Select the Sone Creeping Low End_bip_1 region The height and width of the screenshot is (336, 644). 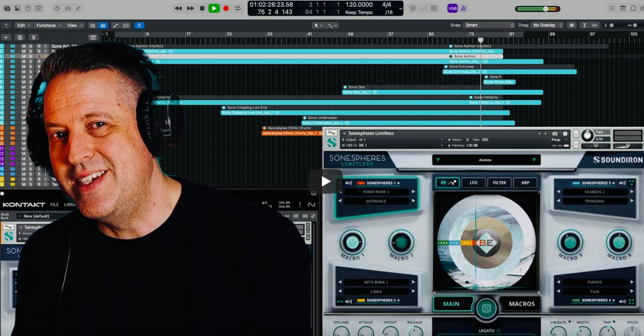pyautogui.click(x=365, y=113)
